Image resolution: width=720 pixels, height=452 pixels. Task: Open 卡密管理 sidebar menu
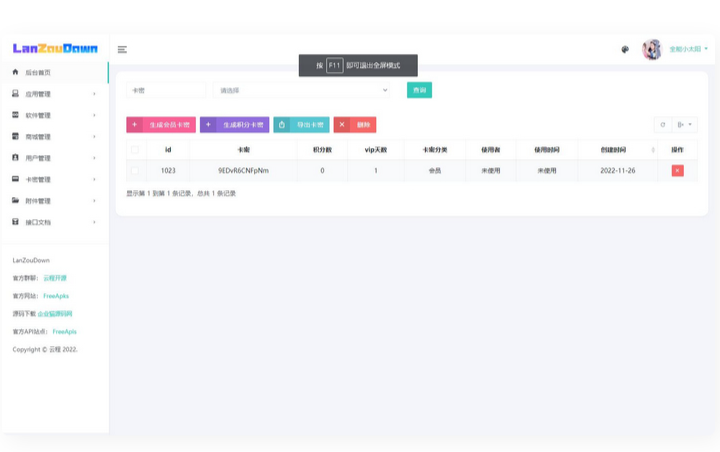[55, 179]
